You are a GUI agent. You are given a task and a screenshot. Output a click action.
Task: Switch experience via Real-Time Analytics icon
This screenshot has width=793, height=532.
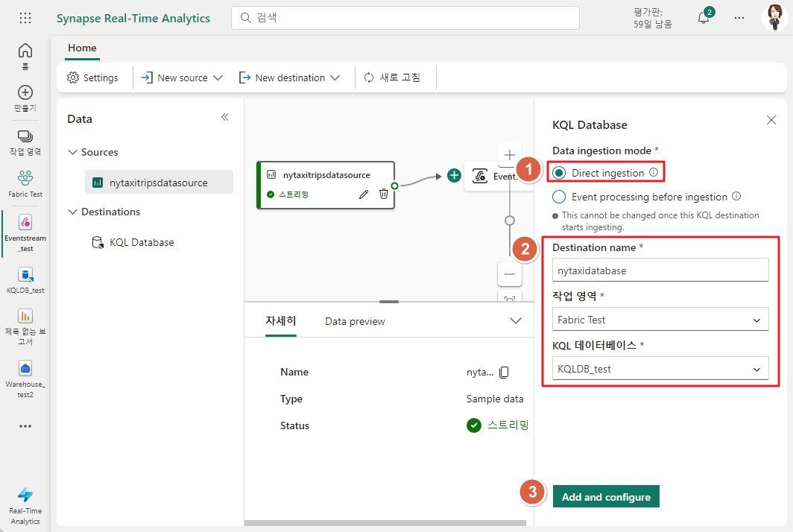pos(25,506)
